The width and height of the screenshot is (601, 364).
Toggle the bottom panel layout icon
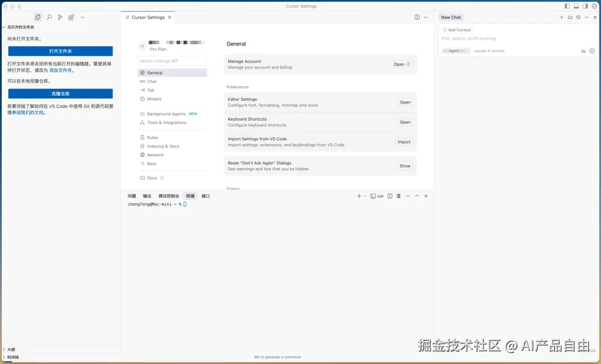[576, 6]
